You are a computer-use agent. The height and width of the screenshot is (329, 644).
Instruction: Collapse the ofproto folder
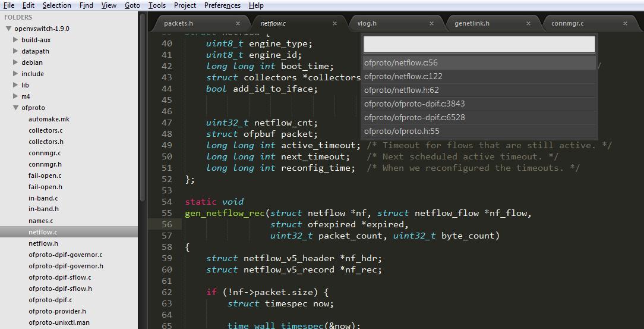coord(16,108)
